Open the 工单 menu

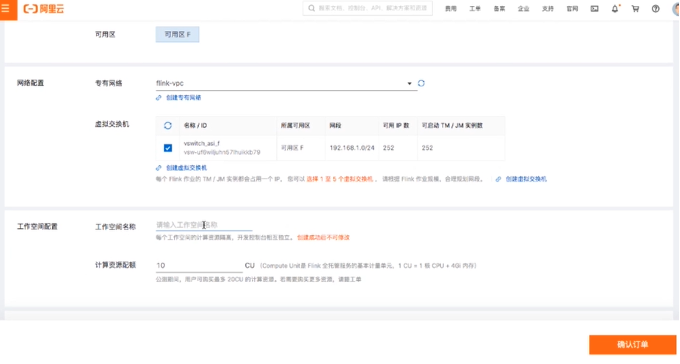click(475, 9)
